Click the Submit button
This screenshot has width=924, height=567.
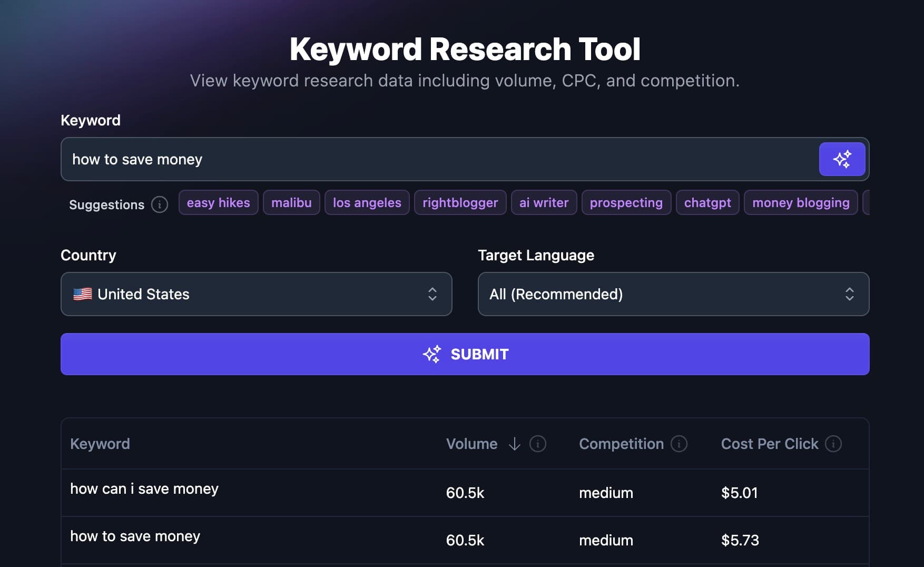(x=465, y=354)
